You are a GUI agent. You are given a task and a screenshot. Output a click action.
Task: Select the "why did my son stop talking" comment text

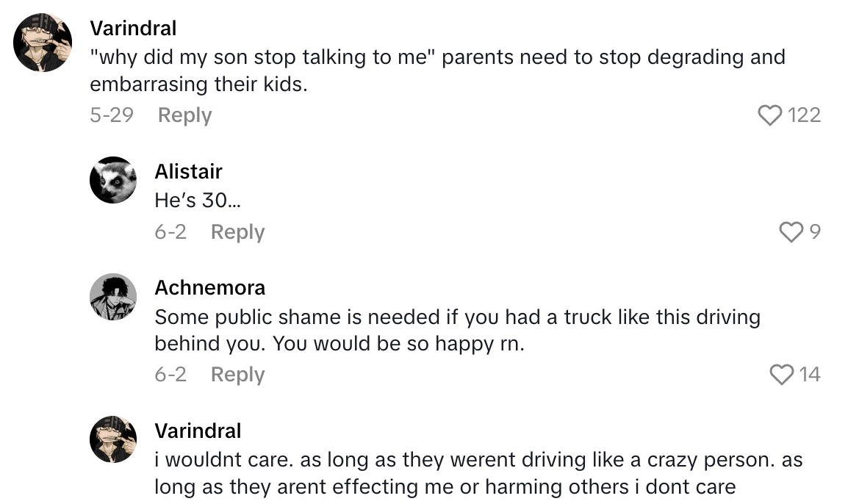(x=436, y=71)
